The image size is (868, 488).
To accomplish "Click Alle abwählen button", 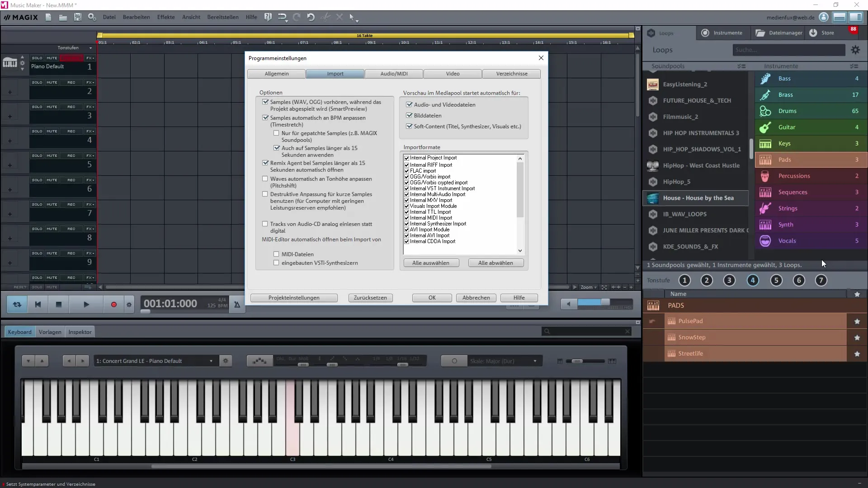I will point(495,263).
